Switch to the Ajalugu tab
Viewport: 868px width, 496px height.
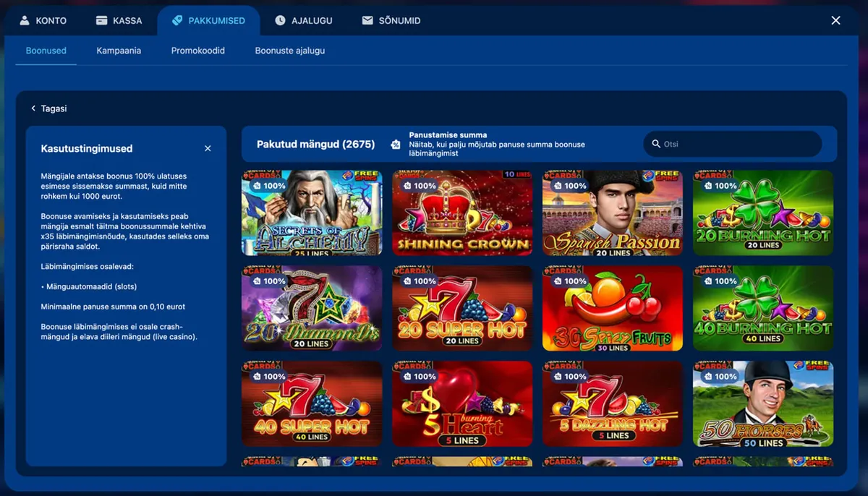(x=304, y=21)
